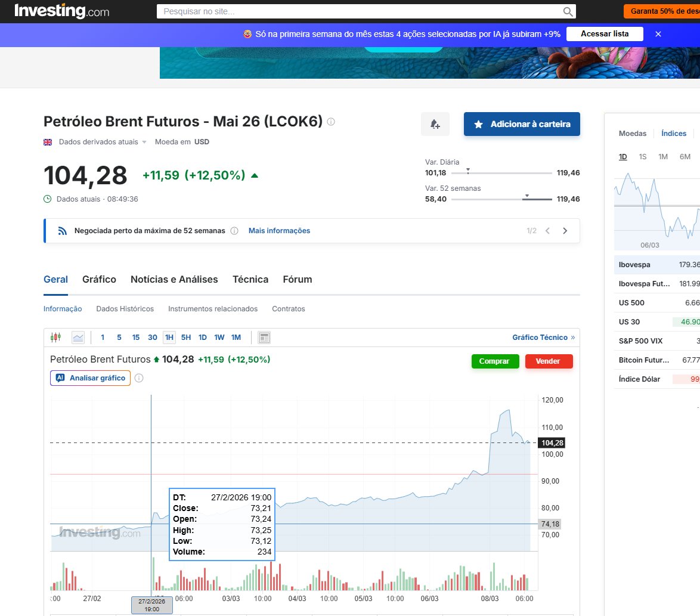Open Ibovespa row in sidebar
Image resolution: width=700 pixels, height=616 pixels.
[657, 265]
